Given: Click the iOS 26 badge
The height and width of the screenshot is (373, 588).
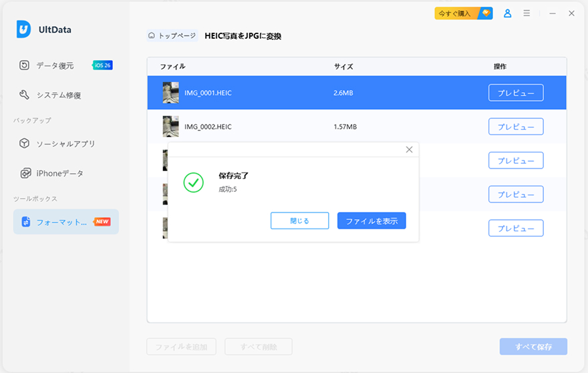Looking at the screenshot, I should (102, 66).
